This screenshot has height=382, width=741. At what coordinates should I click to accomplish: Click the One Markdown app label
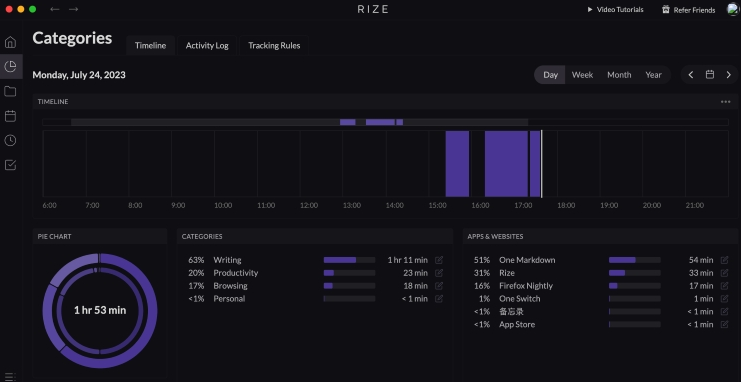tap(527, 260)
